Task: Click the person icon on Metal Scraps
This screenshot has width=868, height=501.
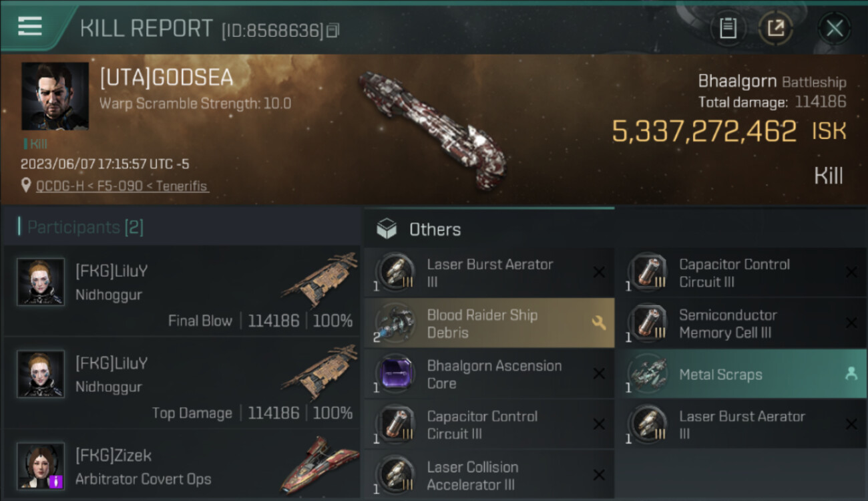Action: 851,374
